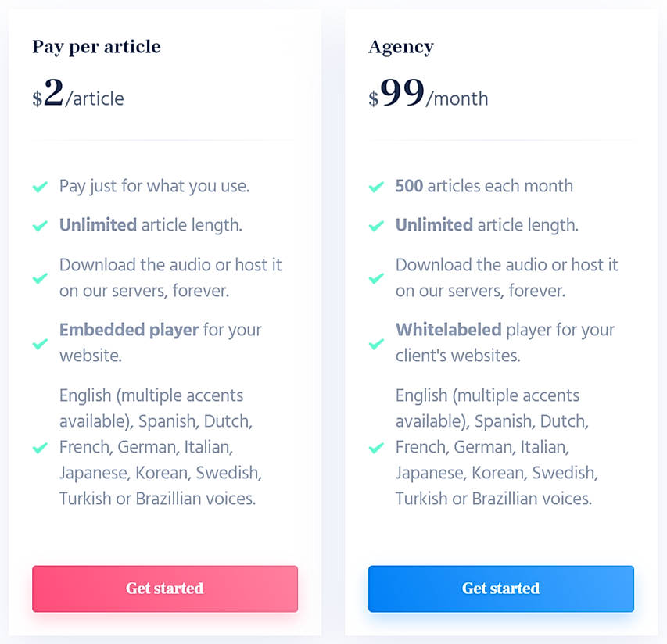
Task: Select the 'Agency' plan title
Action: [400, 47]
